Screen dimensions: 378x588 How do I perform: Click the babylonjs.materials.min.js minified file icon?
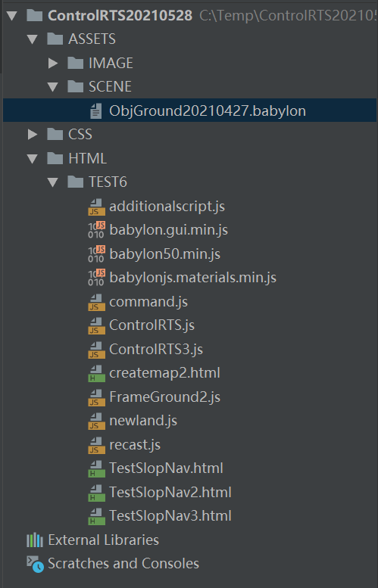click(x=96, y=278)
